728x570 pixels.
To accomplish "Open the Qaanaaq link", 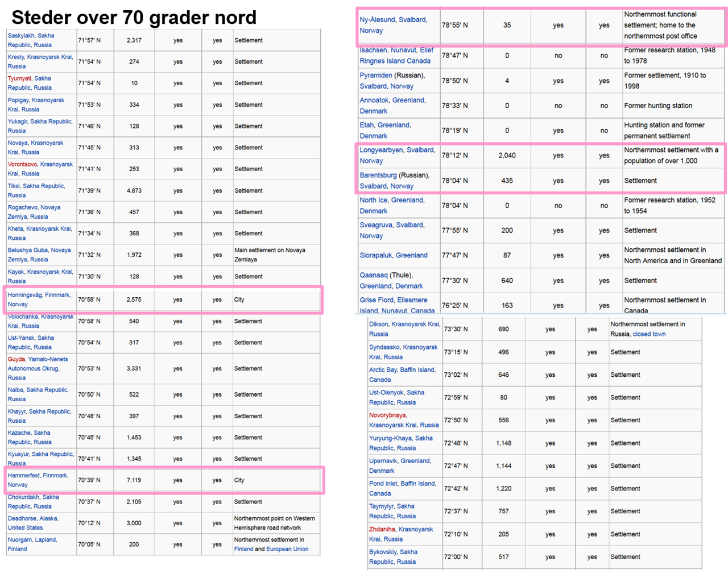I will (x=374, y=275).
